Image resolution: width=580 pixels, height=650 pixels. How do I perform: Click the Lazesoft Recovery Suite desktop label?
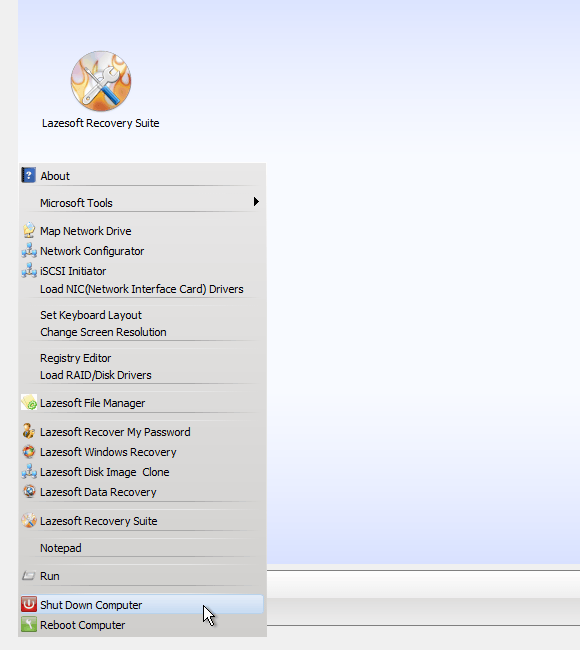coord(101,123)
